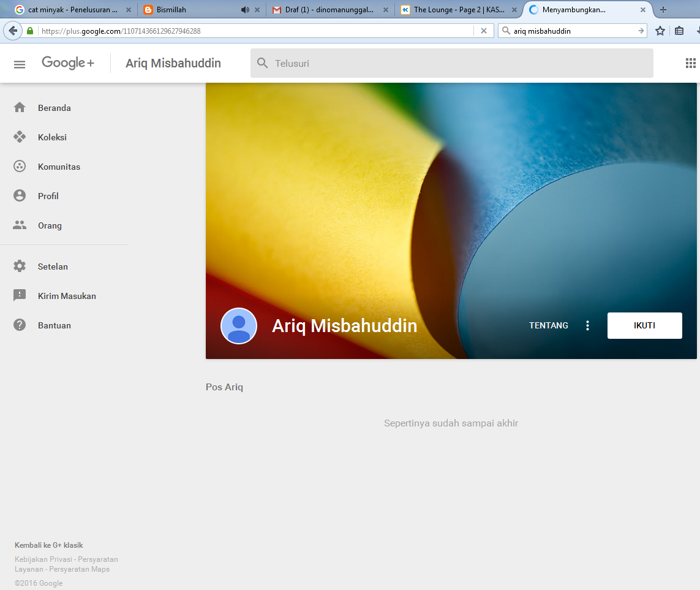The width and height of the screenshot is (700, 590).
Task: Click the browser back arrow button
Action: [x=13, y=31]
